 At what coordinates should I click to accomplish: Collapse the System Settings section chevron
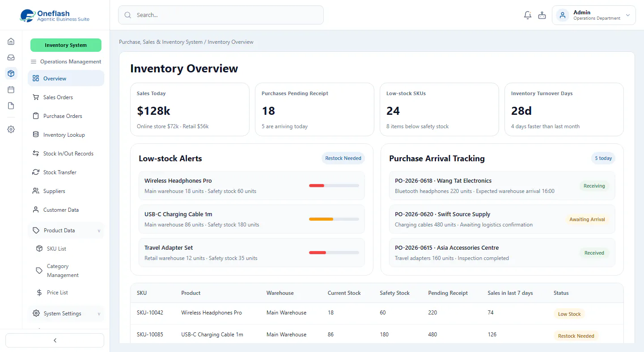99,314
